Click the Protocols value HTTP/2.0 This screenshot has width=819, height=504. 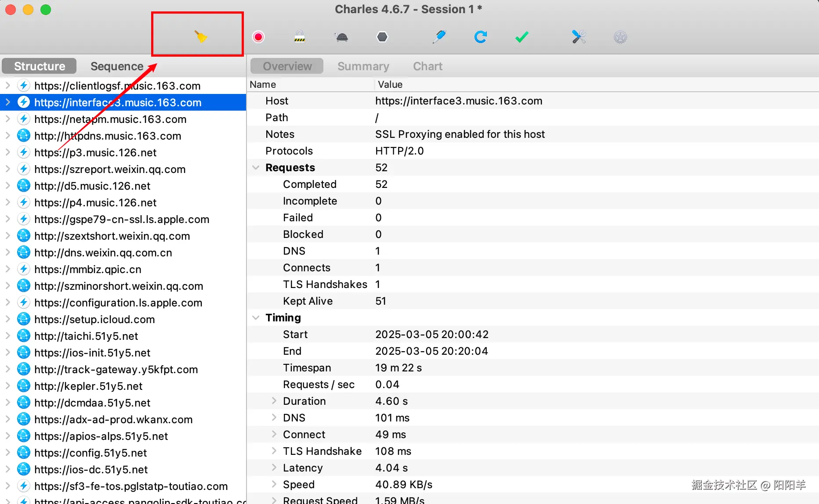point(399,151)
